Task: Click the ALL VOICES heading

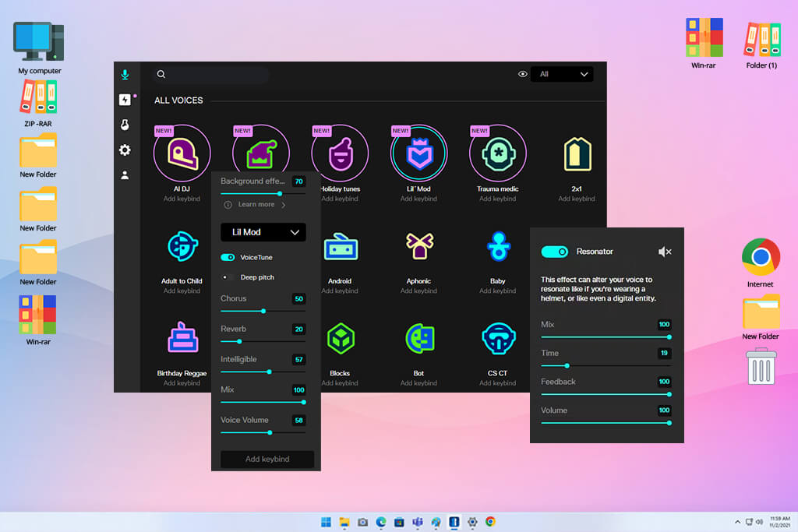Action: [178, 100]
